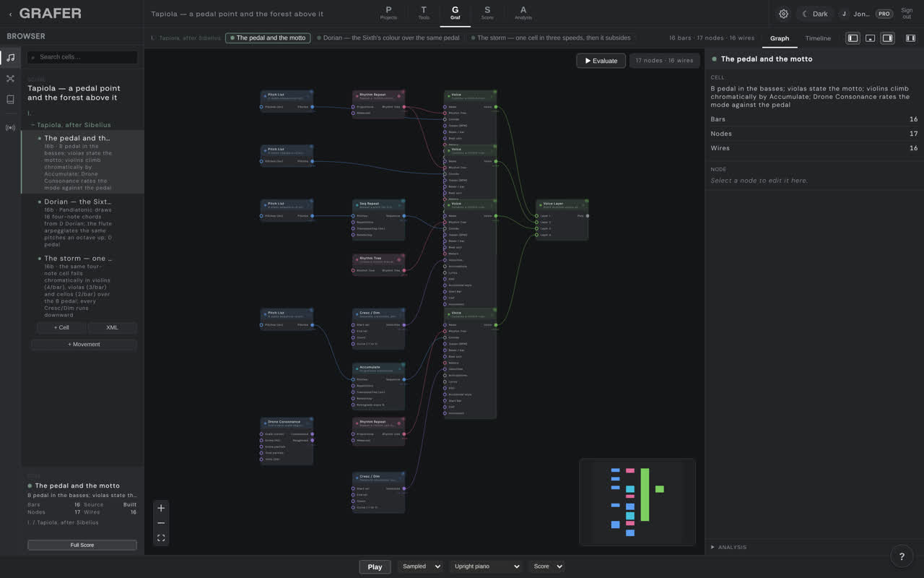924x578 pixels.
Task: Switch to the Analysis tab
Action: [523, 13]
